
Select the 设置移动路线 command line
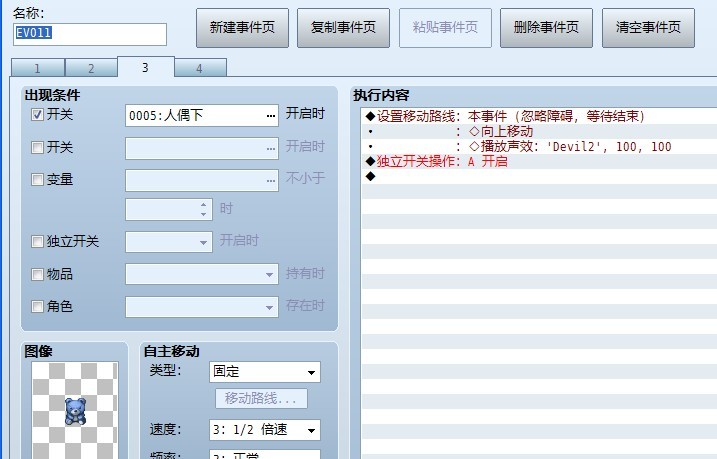pos(539,116)
